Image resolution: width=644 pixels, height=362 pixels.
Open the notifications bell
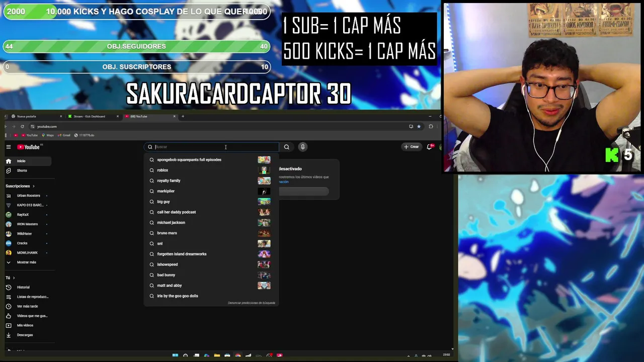point(430,147)
